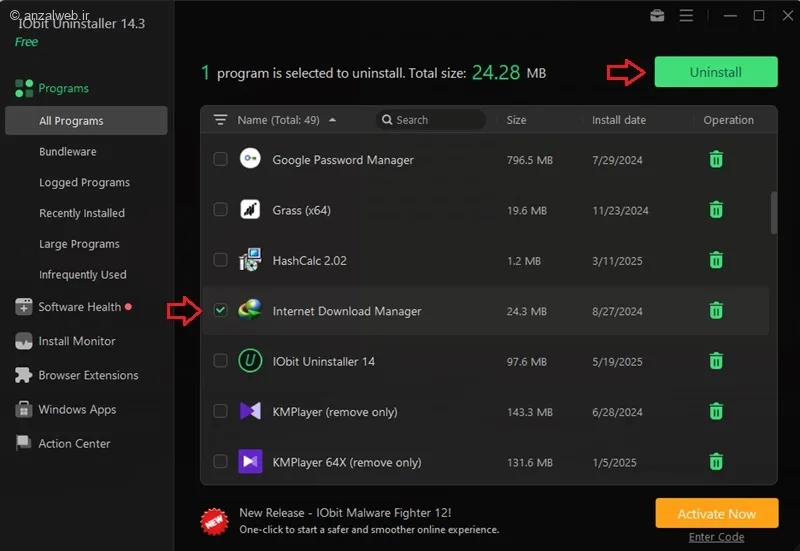The height and width of the screenshot is (551, 800).
Task: Uncheck the Internet Download Manager checkbox
Action: 220,310
